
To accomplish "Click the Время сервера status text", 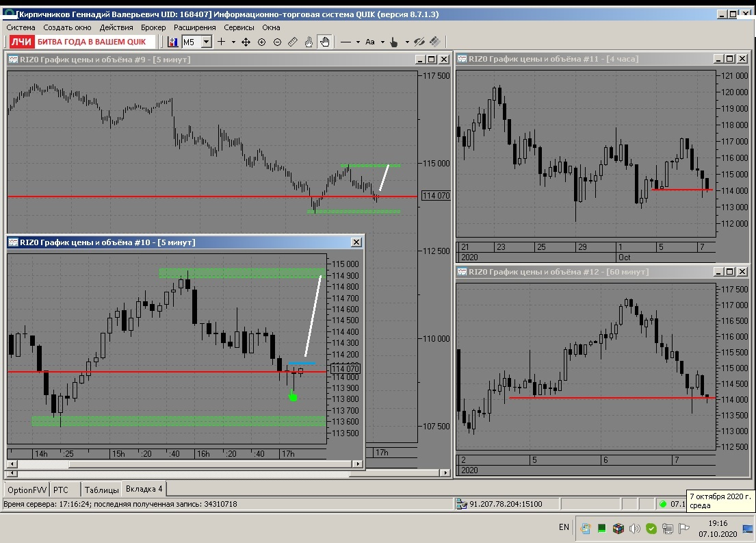I will [120, 504].
